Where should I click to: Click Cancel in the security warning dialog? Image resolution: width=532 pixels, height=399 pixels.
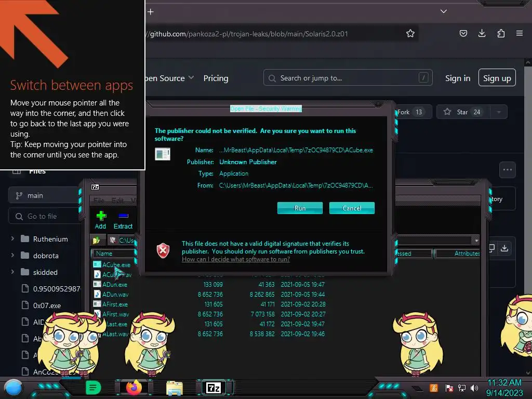tap(352, 208)
